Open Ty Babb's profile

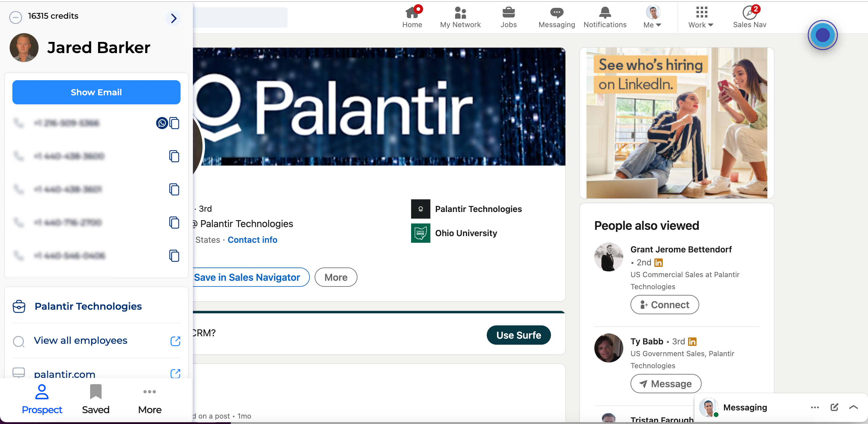646,341
